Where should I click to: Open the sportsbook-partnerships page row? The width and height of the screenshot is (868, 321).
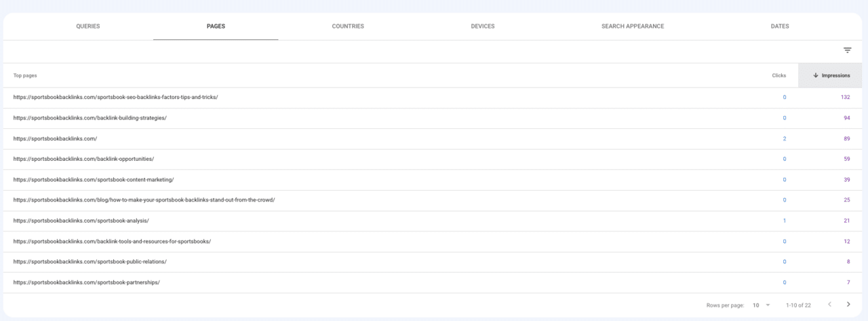pyautogui.click(x=433, y=282)
